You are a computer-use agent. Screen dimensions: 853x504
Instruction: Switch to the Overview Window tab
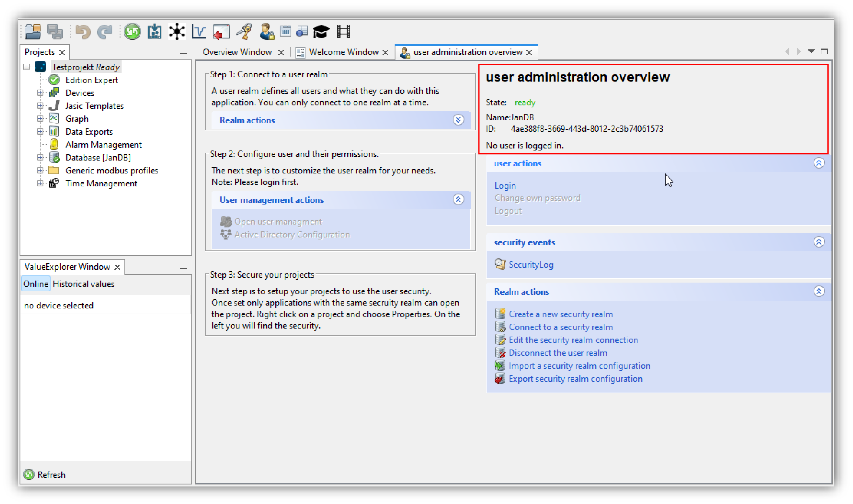[x=237, y=52]
